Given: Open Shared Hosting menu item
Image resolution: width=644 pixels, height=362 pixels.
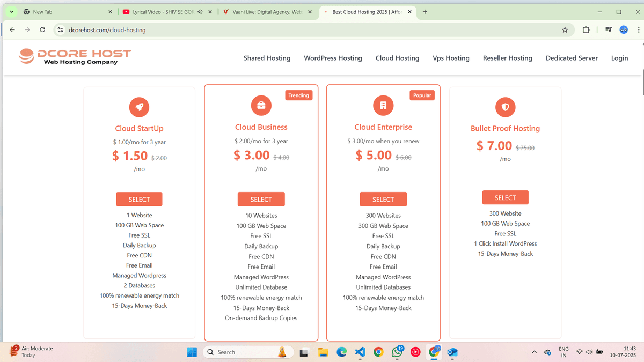Looking at the screenshot, I should 267,58.
